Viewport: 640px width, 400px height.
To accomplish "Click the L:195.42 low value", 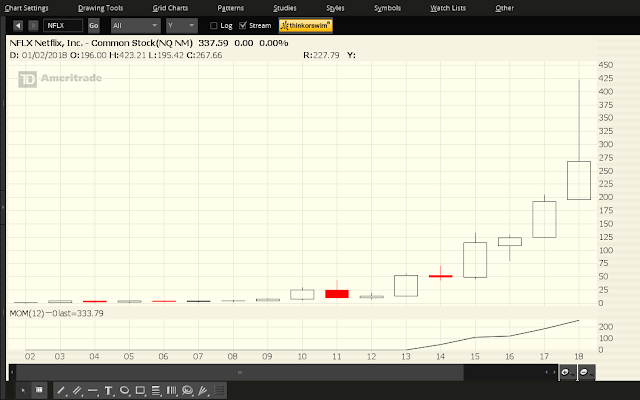I will (x=166, y=55).
